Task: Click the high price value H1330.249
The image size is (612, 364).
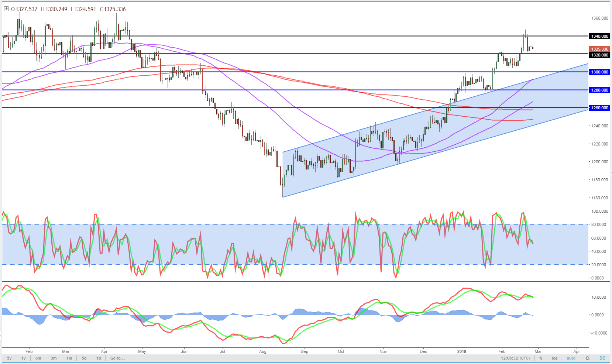Action: coord(54,9)
